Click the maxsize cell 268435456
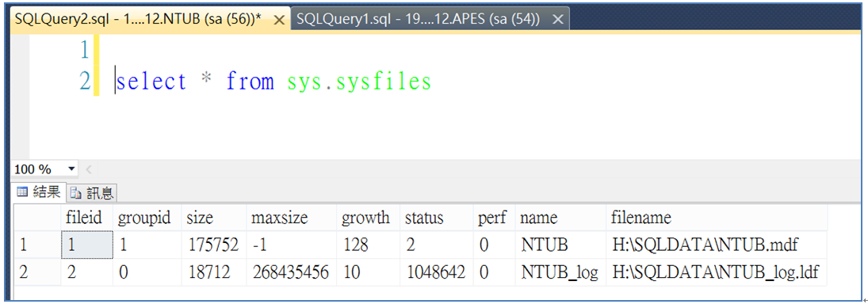Image resolution: width=868 pixels, height=304 pixels. click(x=292, y=272)
